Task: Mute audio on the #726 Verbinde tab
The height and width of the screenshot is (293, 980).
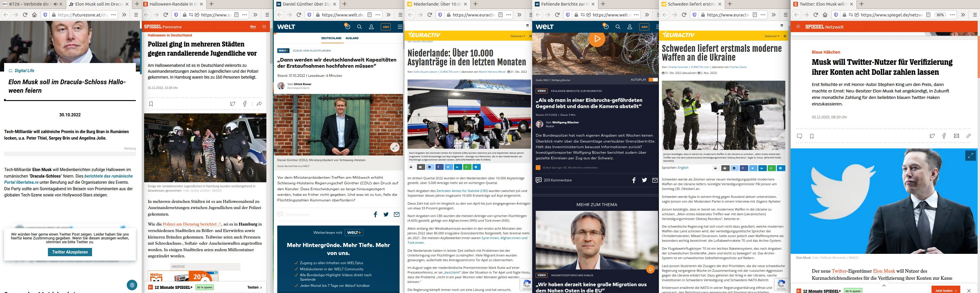Action: tap(56, 4)
